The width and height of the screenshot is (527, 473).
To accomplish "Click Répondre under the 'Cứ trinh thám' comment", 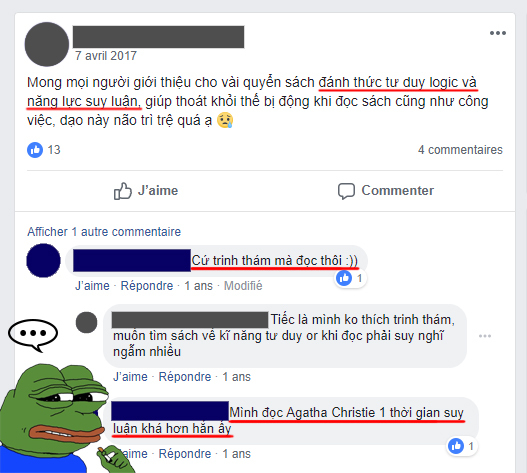I will pyautogui.click(x=147, y=286).
